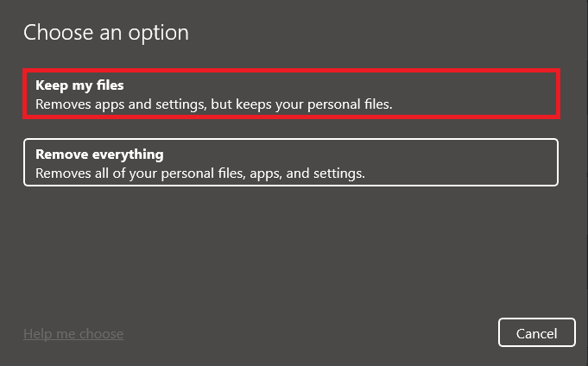Click the underlined 'Help me choose' text
The height and width of the screenshot is (366, 588).
pos(73,333)
